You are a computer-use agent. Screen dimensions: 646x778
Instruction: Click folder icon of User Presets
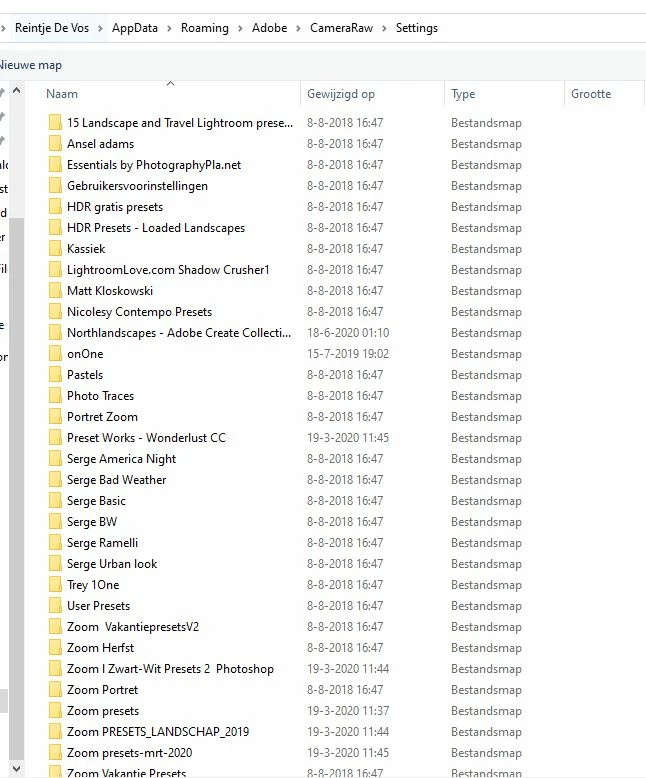point(55,606)
